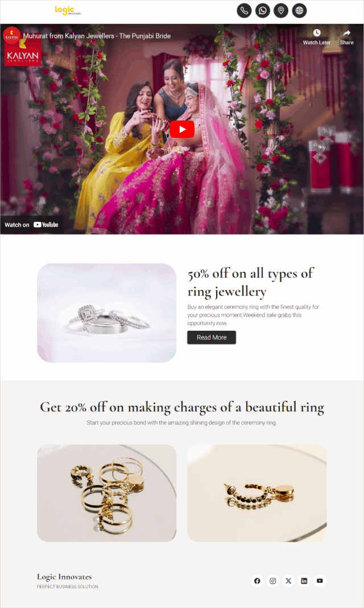
Task: Open the gold rings pile image
Action: tap(106, 493)
